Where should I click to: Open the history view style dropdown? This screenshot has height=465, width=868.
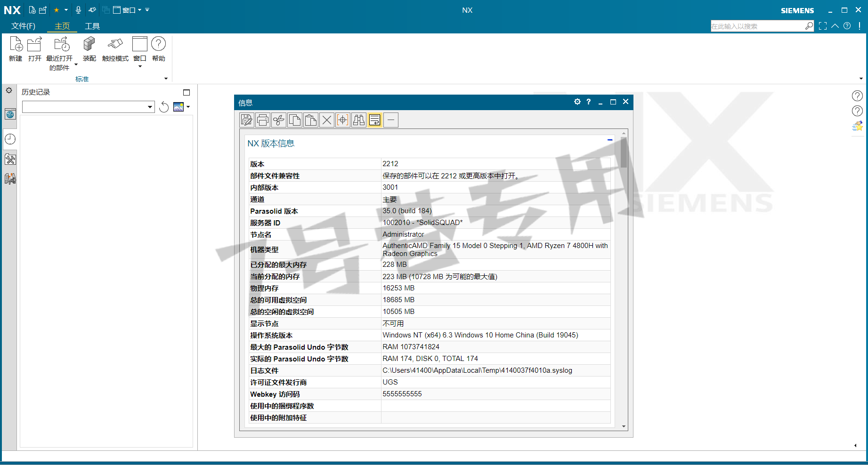188,107
